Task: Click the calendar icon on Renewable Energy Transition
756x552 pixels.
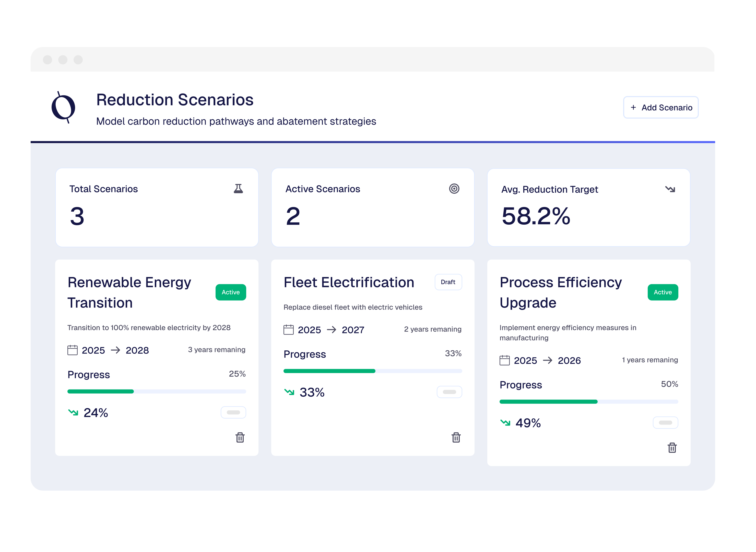Action: pyautogui.click(x=73, y=350)
